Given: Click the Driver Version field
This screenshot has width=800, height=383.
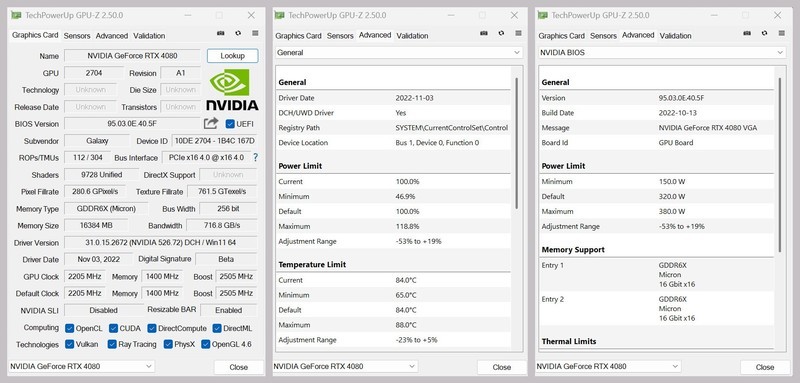Looking at the screenshot, I should (x=161, y=243).
